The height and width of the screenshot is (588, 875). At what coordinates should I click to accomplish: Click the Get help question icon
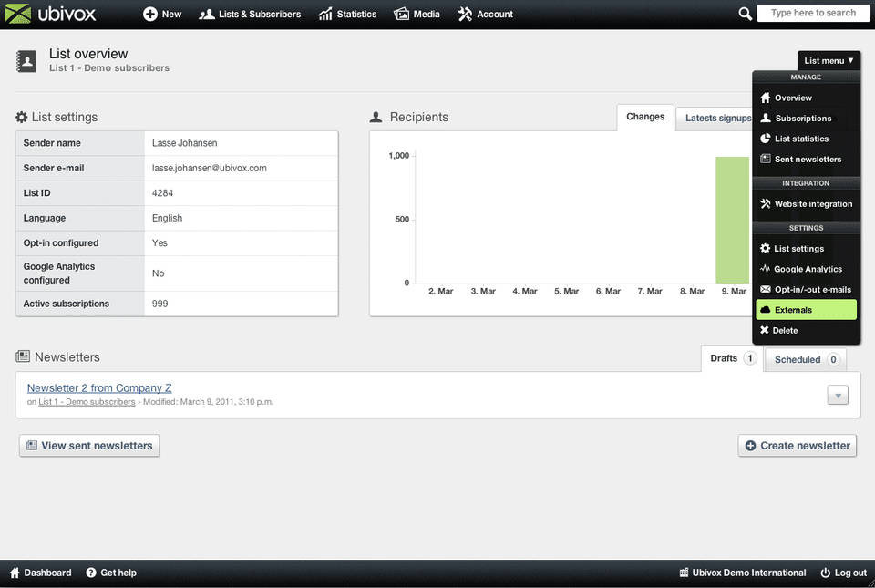[x=91, y=573]
